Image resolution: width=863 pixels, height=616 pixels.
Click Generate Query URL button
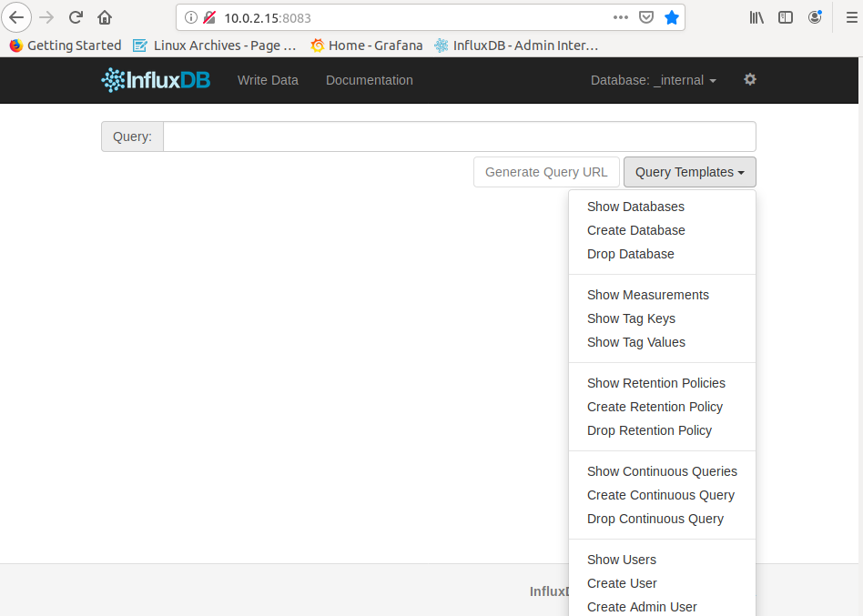(x=546, y=172)
